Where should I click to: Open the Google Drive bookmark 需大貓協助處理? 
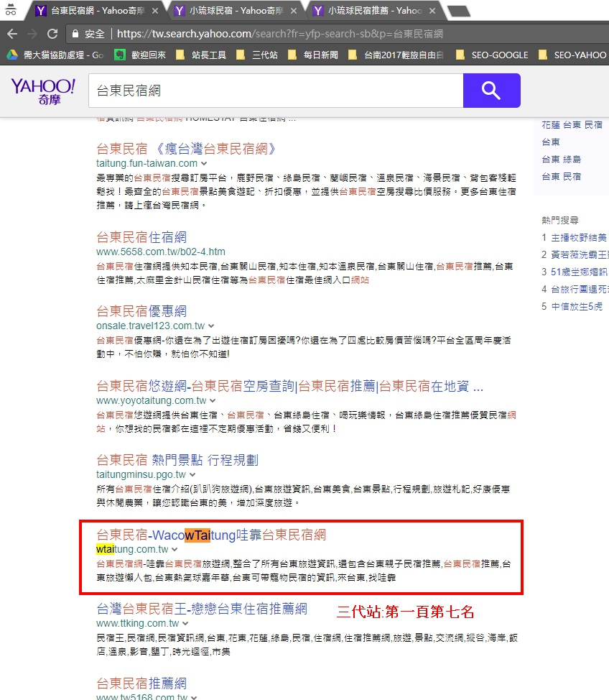(55, 55)
